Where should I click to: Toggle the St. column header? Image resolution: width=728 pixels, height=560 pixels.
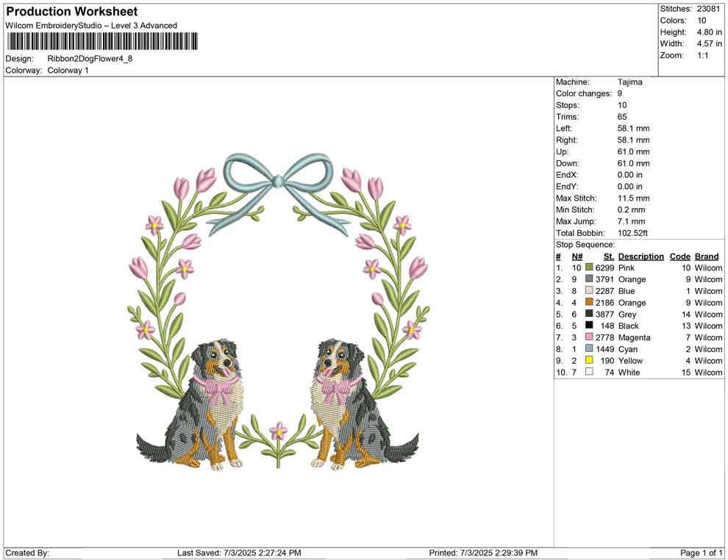point(607,256)
